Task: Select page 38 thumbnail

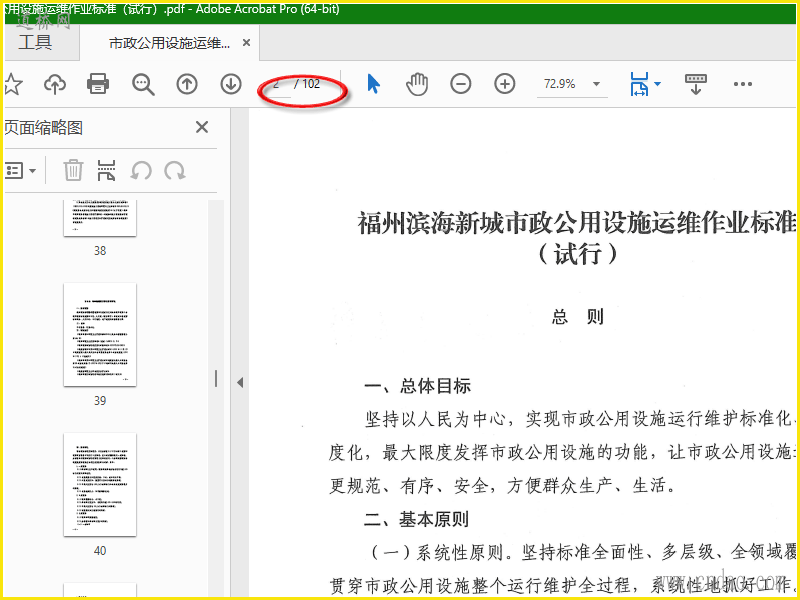Action: (x=100, y=218)
